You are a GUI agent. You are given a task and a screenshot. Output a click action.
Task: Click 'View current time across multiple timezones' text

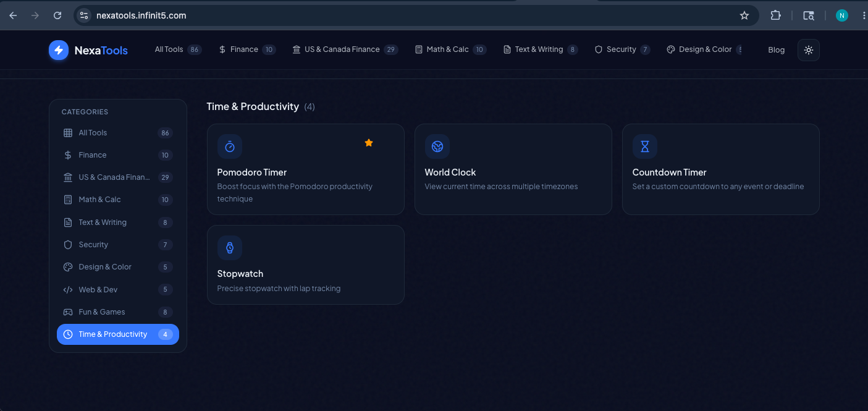coord(501,187)
